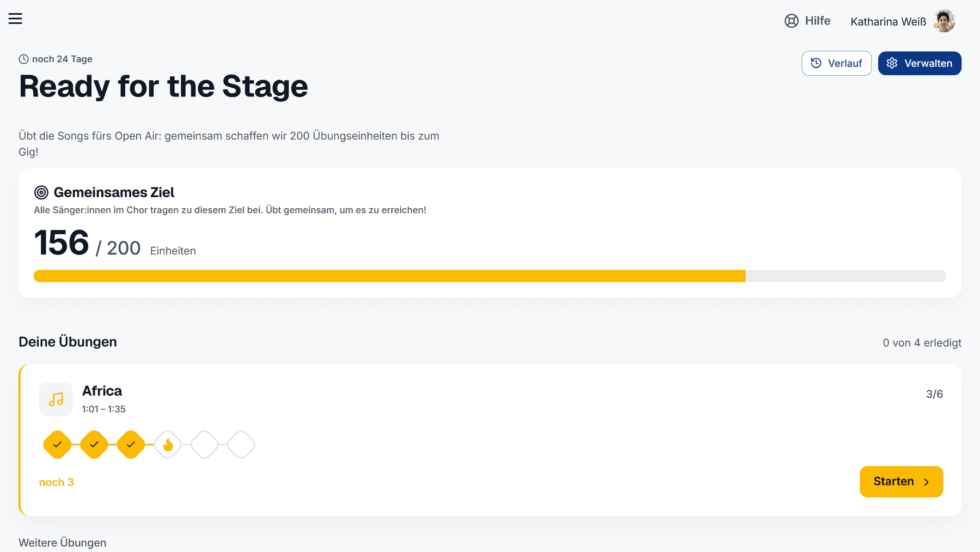Open the hamburger navigation menu
980x552 pixels.
pyautogui.click(x=15, y=19)
